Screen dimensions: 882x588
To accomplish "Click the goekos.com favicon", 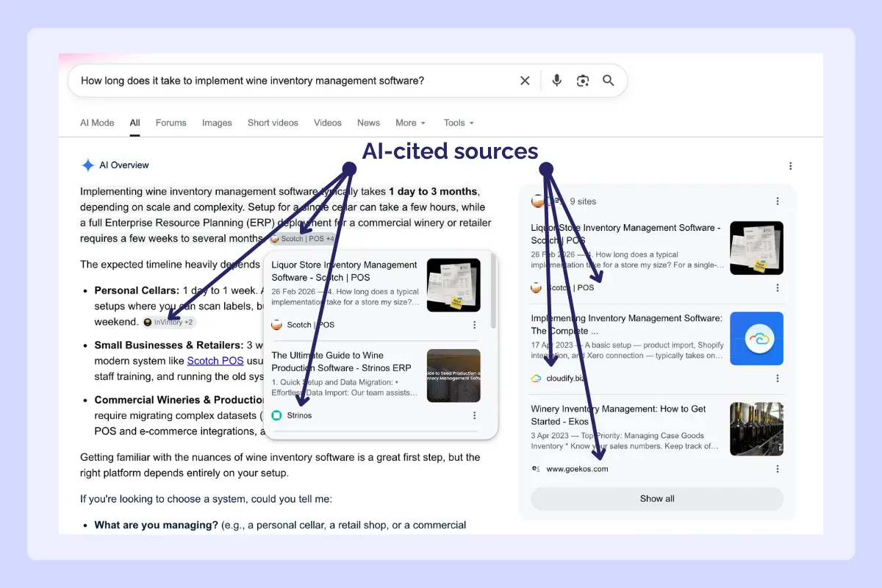I will [x=537, y=469].
